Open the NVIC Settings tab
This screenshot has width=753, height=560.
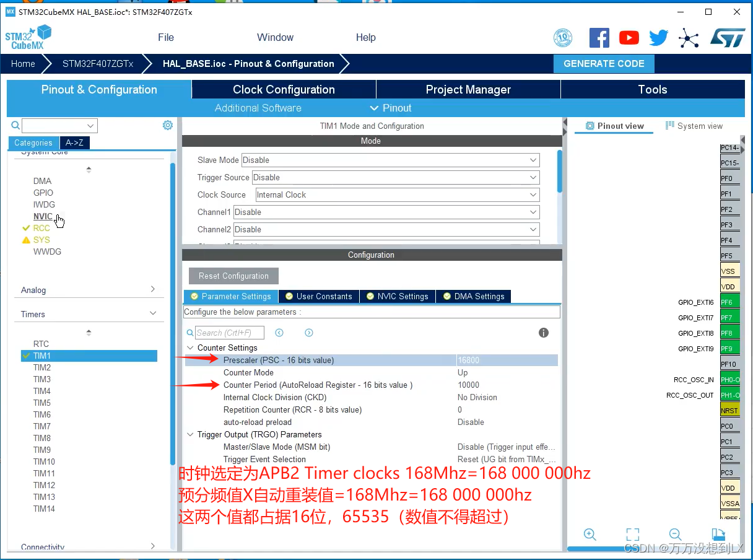pos(397,296)
